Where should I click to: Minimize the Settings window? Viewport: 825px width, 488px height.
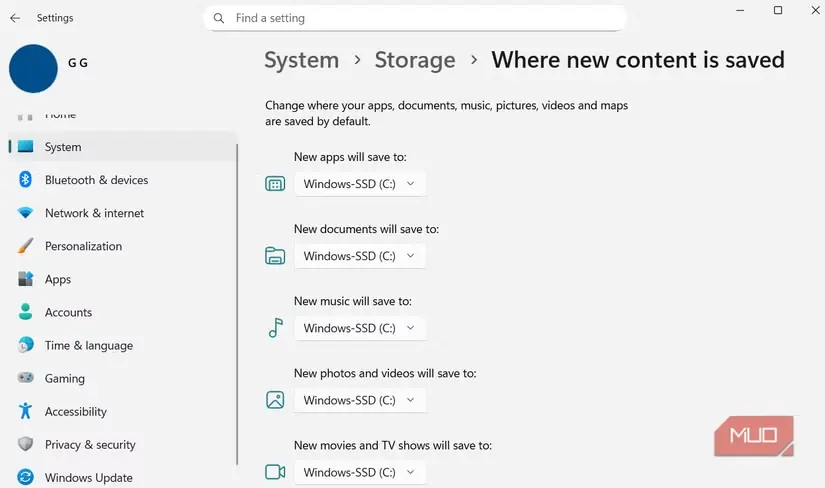coord(740,11)
